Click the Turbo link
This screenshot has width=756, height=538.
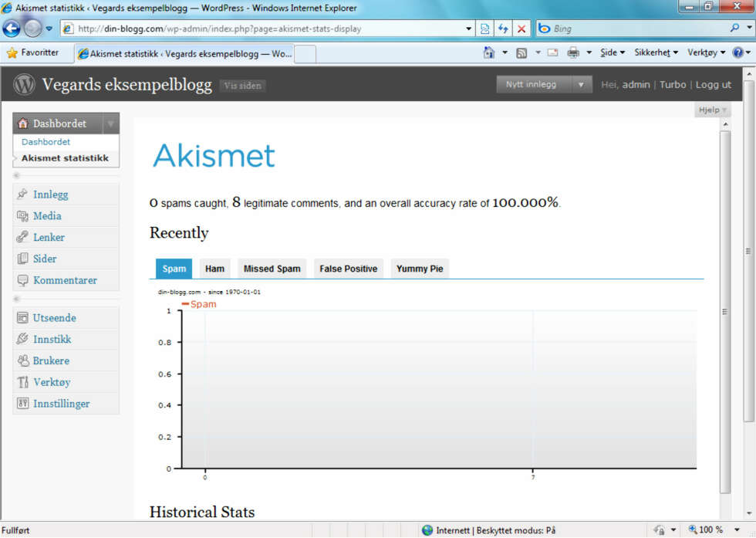[673, 84]
